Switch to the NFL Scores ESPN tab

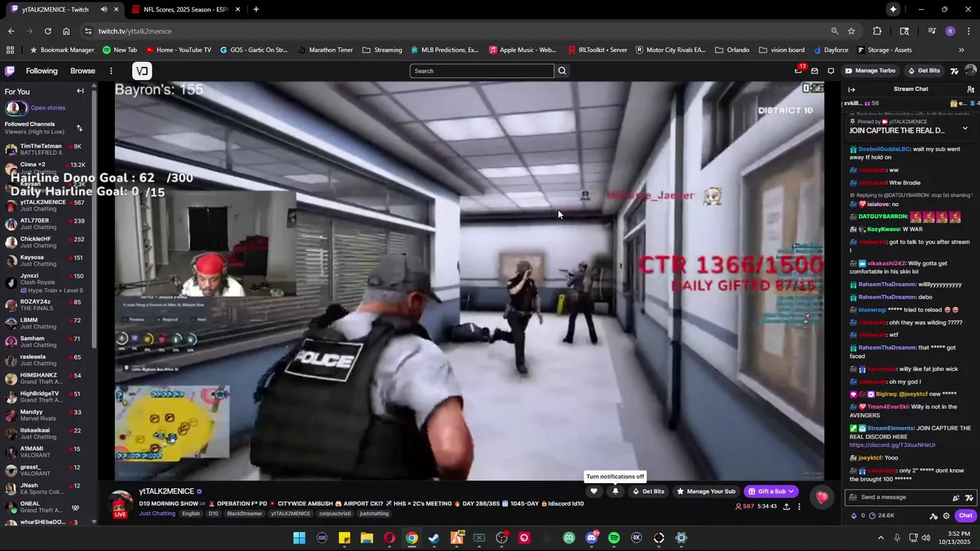click(186, 9)
